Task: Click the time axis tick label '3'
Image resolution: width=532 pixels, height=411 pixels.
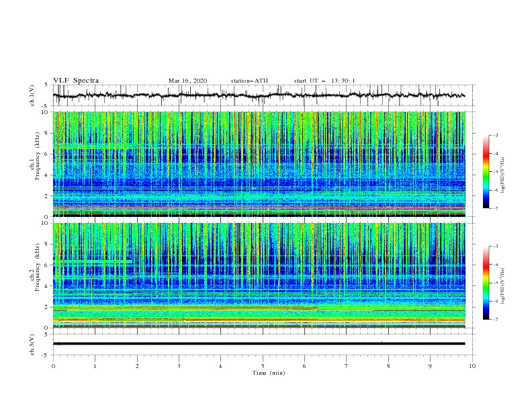Action: pos(179,366)
